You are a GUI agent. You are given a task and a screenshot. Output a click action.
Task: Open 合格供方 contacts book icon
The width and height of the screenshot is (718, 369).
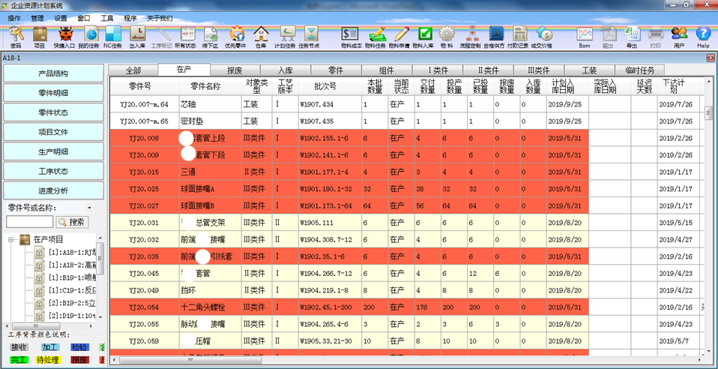(495, 37)
